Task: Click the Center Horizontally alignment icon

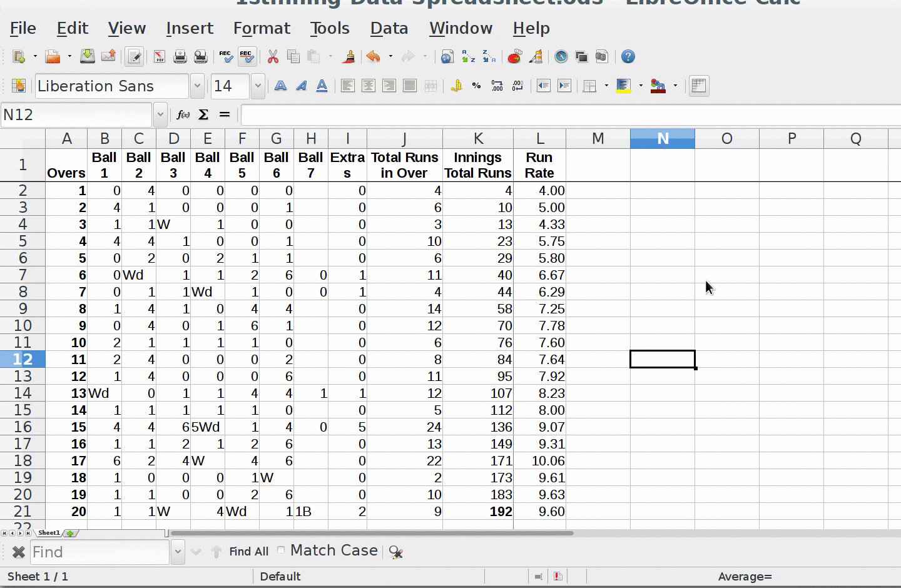Action: [x=369, y=86]
